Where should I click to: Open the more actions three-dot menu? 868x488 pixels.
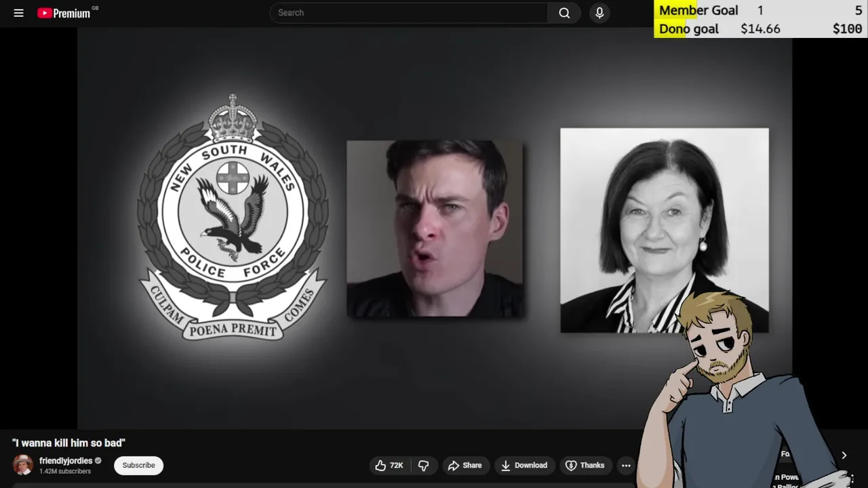click(626, 466)
